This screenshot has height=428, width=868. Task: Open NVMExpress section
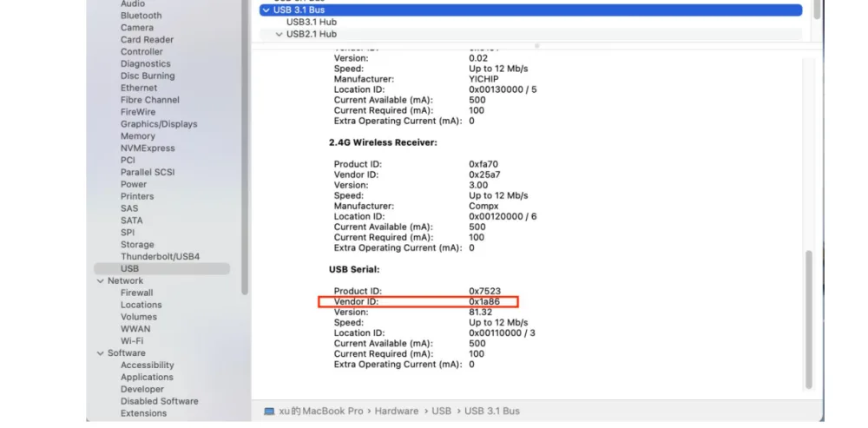point(148,148)
